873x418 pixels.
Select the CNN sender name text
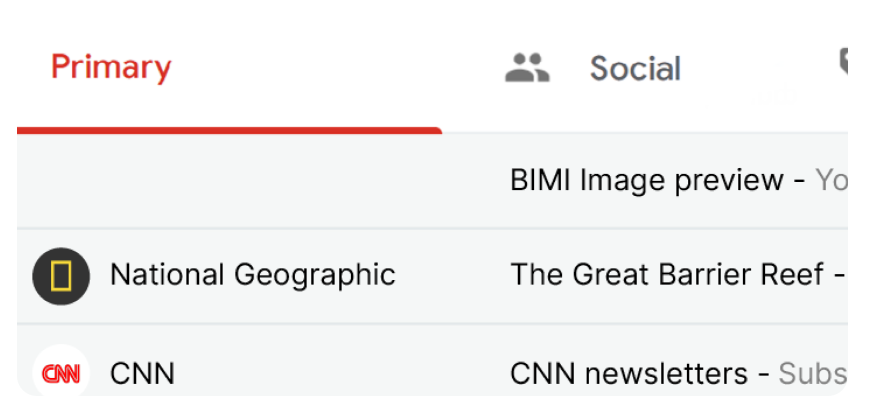[143, 373]
